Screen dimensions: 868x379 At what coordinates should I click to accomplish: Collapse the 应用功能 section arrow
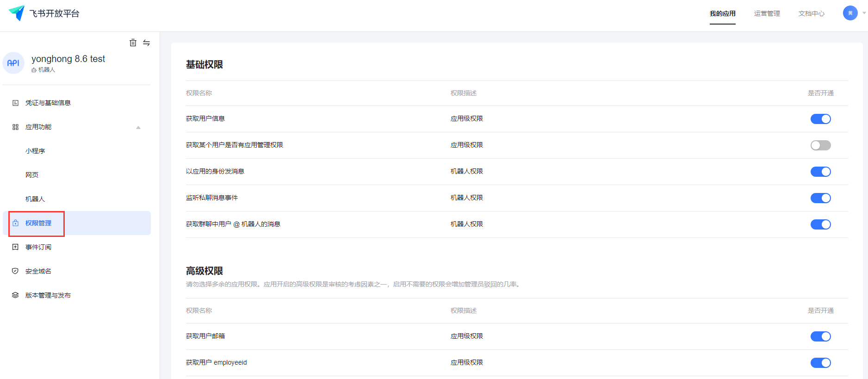(x=138, y=127)
